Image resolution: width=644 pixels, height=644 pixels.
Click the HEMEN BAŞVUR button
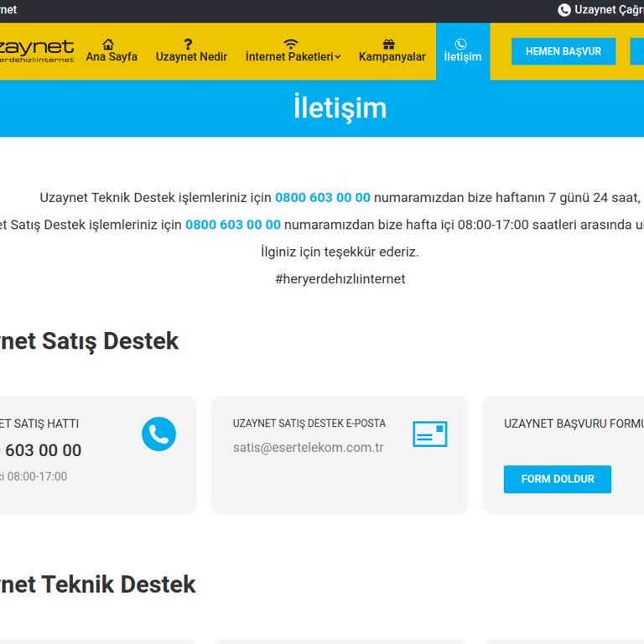pos(563,51)
